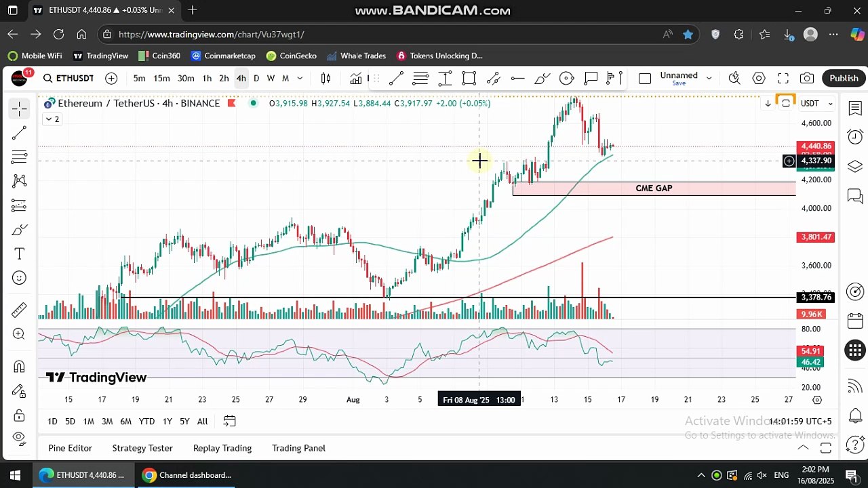Select the trend line tool in left sidebar

click(19, 133)
